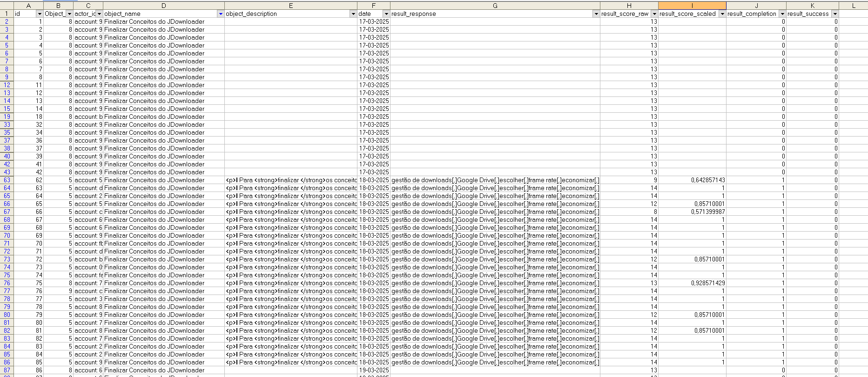
Task: Click the 0,642857143 scaled score cell
Action: pyautogui.click(x=692, y=180)
